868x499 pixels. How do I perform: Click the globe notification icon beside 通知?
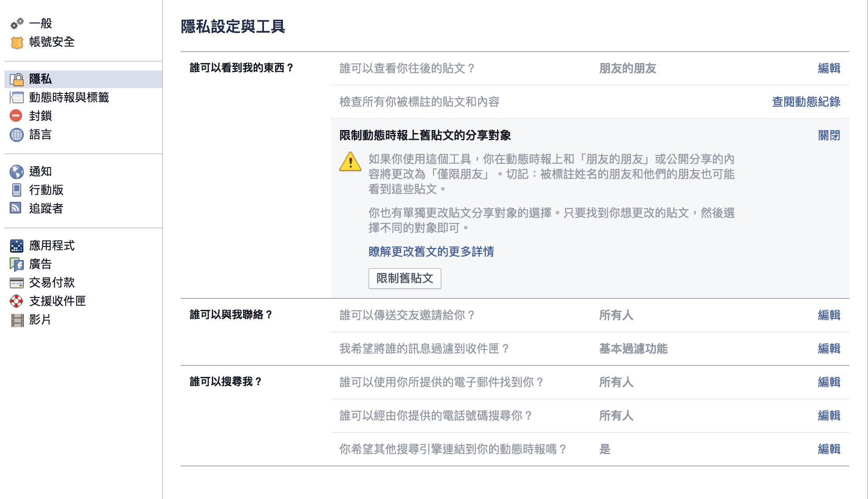point(17,171)
